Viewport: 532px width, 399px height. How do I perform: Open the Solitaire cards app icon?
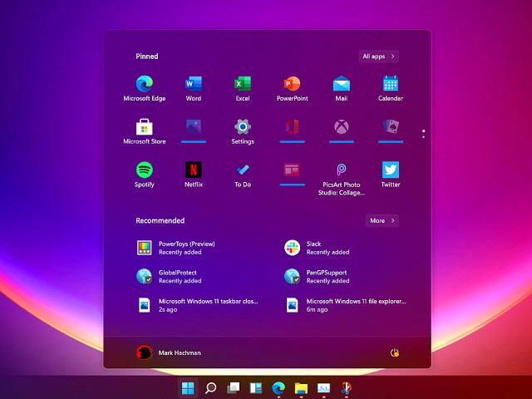point(391,131)
